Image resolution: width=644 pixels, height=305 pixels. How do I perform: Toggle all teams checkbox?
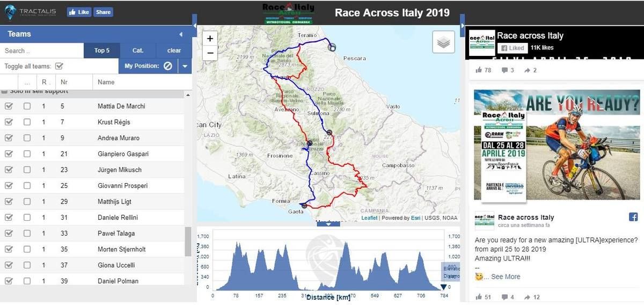pos(60,66)
